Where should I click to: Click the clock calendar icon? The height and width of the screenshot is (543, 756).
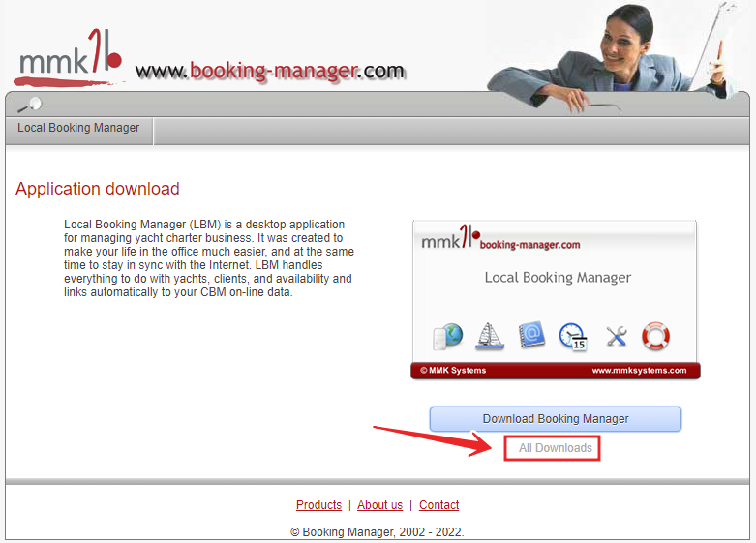point(573,337)
